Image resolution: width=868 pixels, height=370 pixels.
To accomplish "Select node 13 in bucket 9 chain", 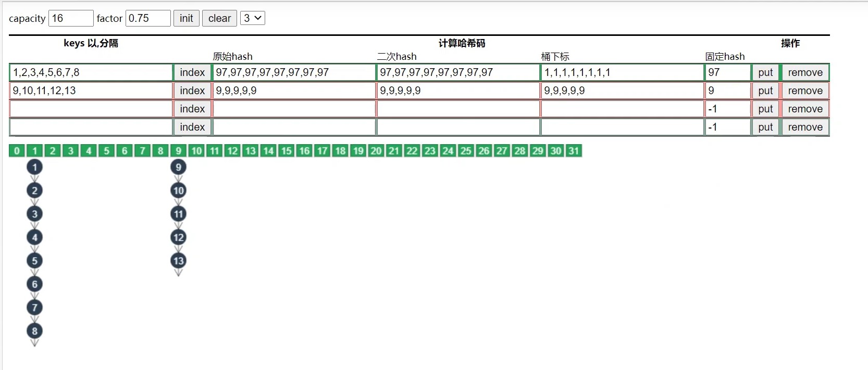I will (x=179, y=261).
